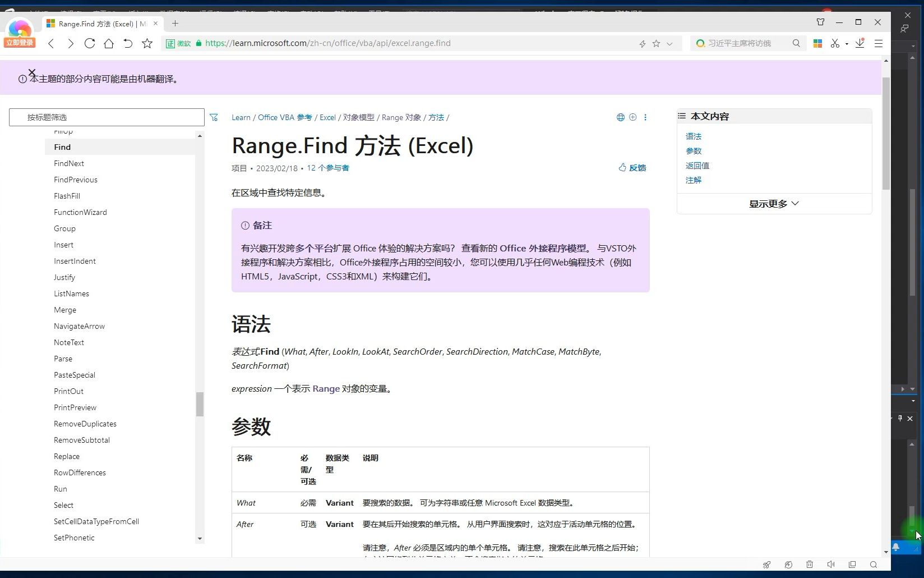Toggle the favorites star in the address bar
Viewport: 924px width, 578px height.
(655, 43)
